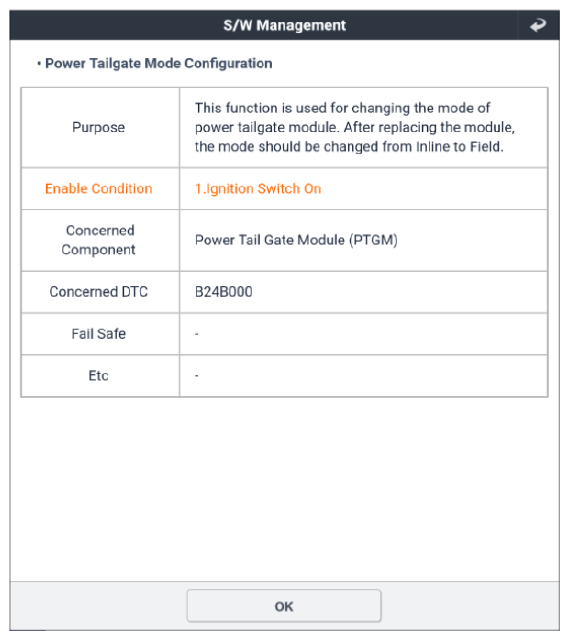Click the Etc value dash

197,376
